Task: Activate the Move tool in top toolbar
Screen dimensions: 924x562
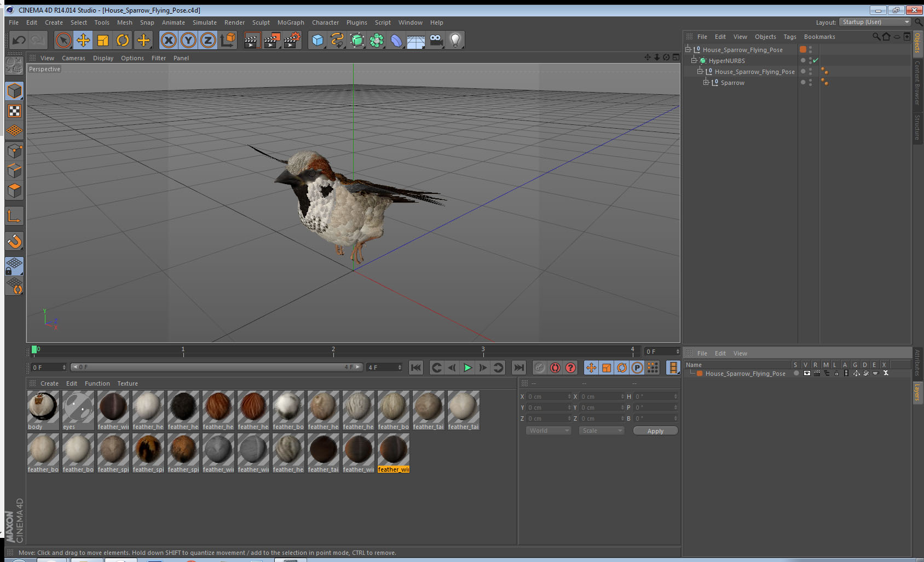Action: pyautogui.click(x=83, y=40)
